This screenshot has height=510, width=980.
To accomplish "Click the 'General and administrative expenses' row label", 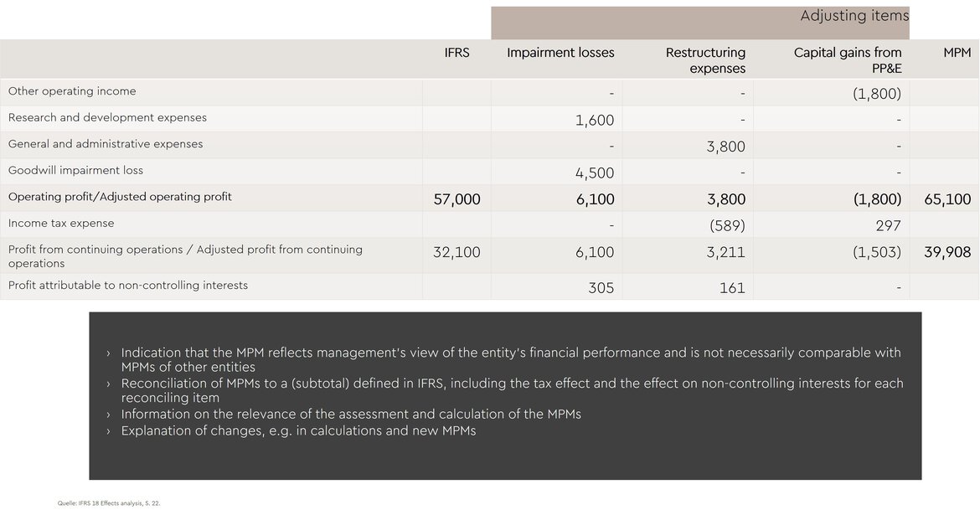I will [106, 144].
